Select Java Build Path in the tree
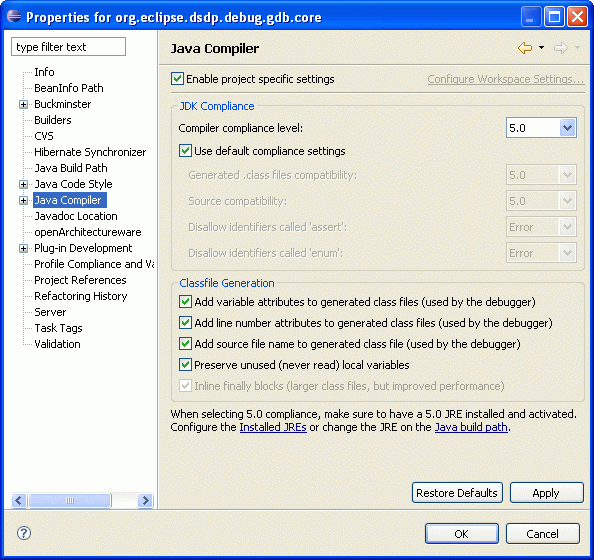 (x=71, y=168)
